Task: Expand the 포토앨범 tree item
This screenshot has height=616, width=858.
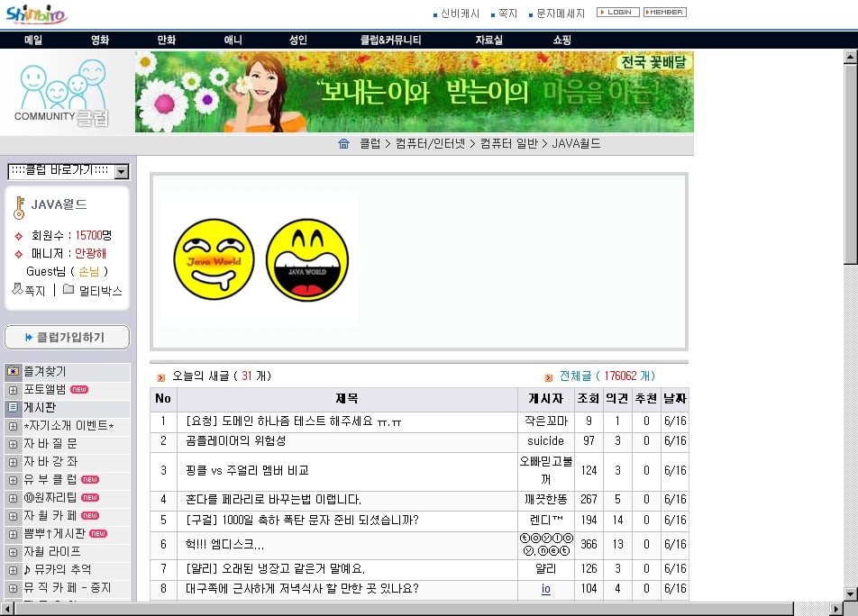Action: pos(14,390)
